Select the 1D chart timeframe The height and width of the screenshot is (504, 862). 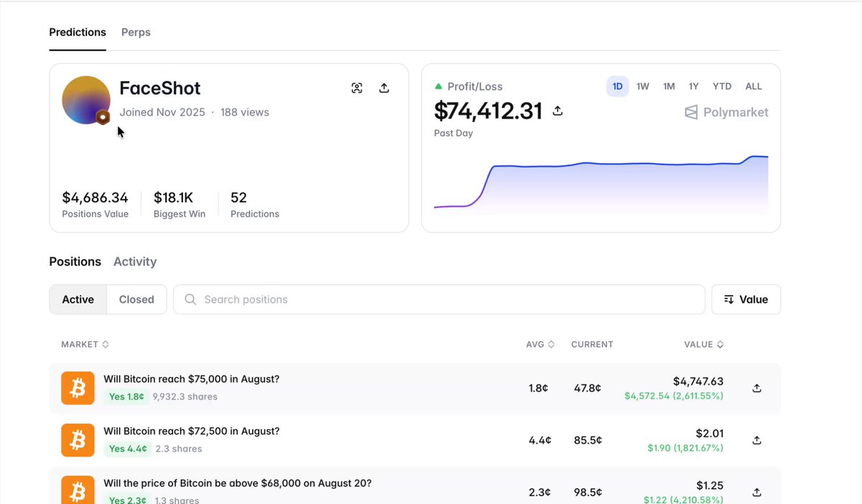pyautogui.click(x=618, y=86)
